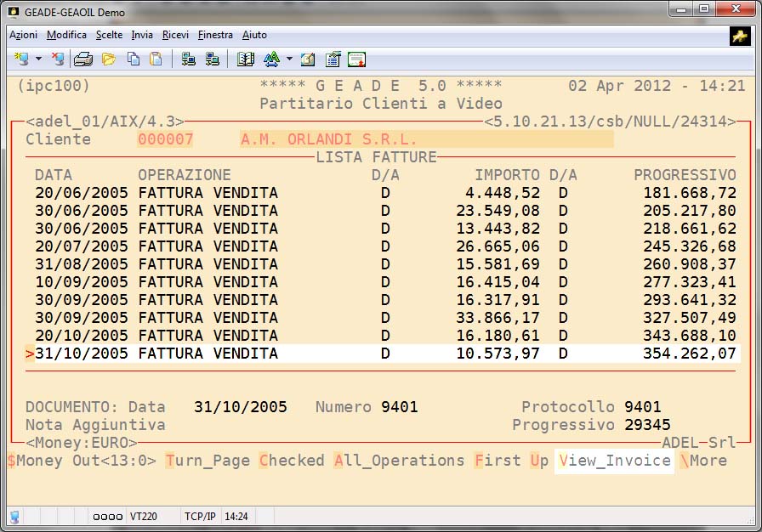762x532 pixels.
Task: Select the 20/07/2005 FATTURA VENDITA row
Action: [x=383, y=246]
